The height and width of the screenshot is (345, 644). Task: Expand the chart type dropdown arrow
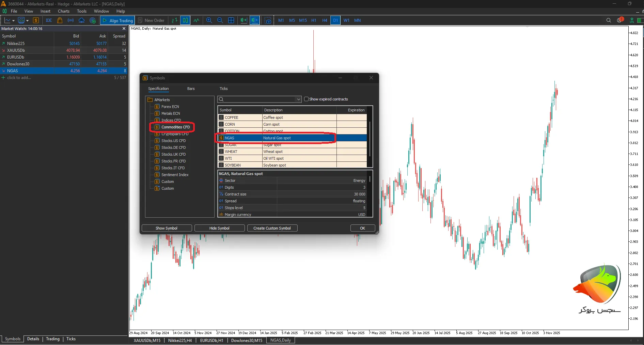pyautogui.click(x=13, y=21)
